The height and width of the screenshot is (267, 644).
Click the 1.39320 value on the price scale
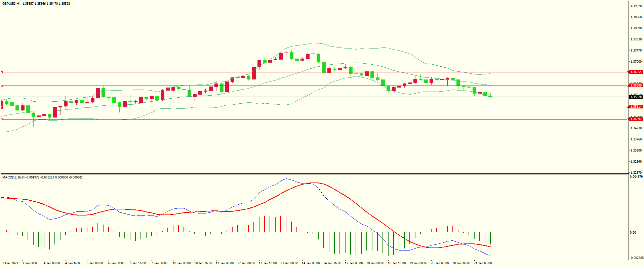coord(636,6)
